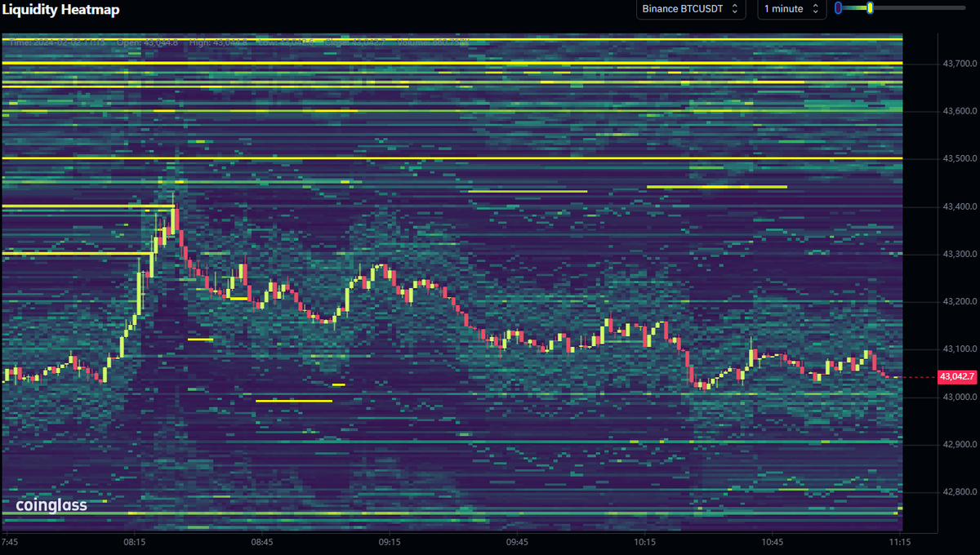Viewport: 980px width, 555px height.
Task: Click the Time: 2024-02-02 11:15 readout
Action: (57, 39)
